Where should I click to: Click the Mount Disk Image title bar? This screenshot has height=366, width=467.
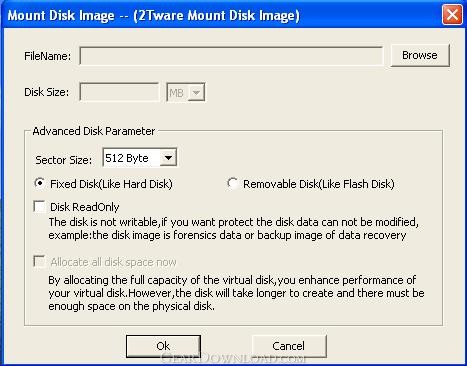coord(220,15)
